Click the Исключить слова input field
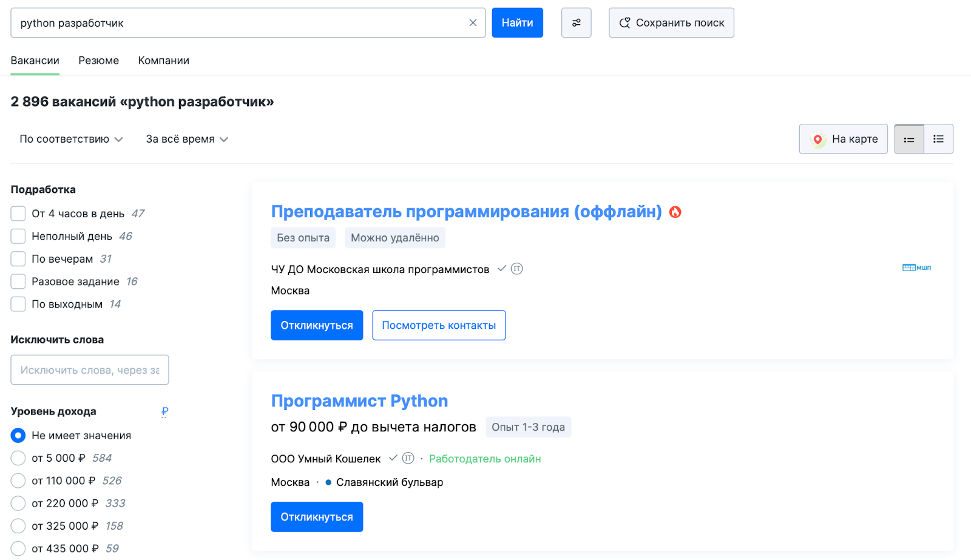This screenshot has width=971, height=560. point(89,369)
